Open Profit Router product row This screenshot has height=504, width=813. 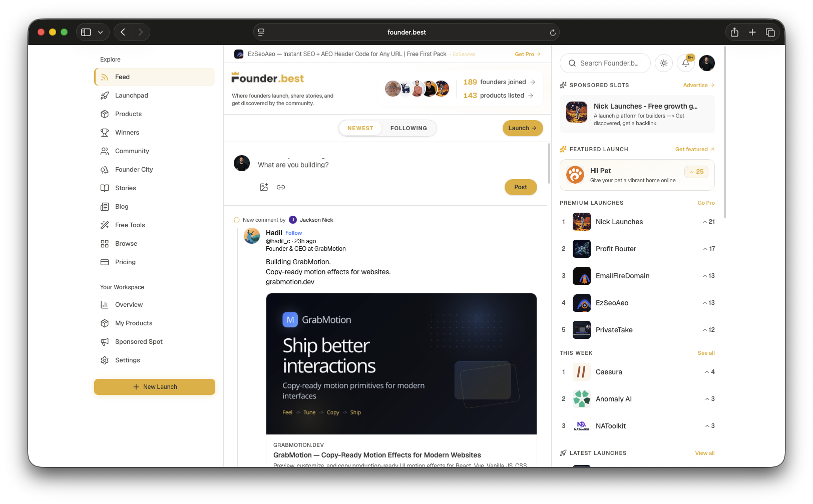[x=637, y=249]
